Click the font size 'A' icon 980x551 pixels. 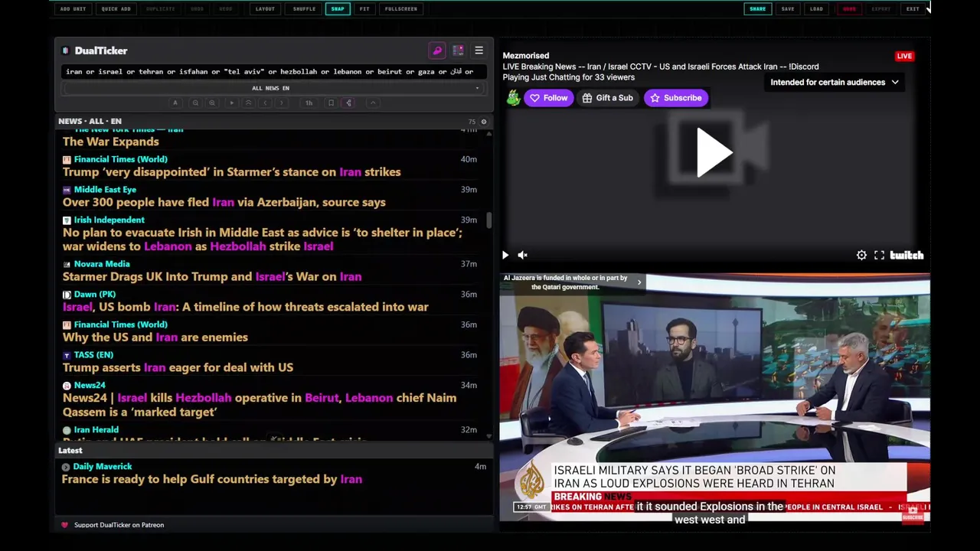[x=175, y=103]
